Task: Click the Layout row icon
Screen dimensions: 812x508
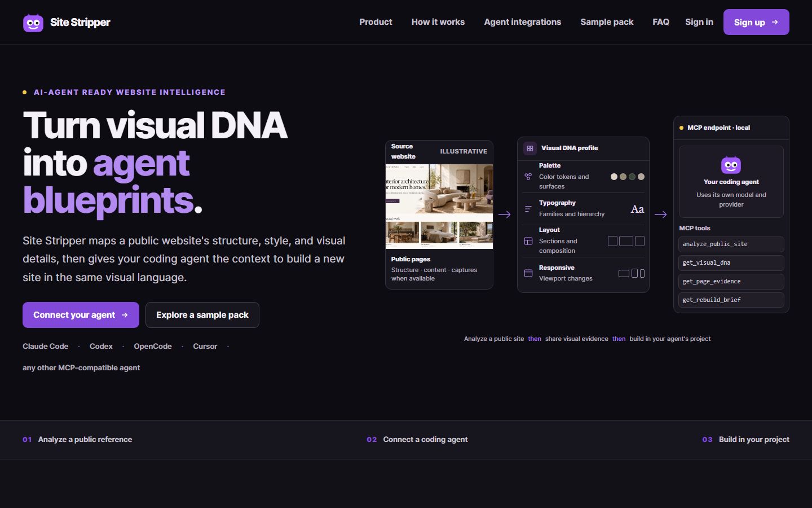Action: [x=528, y=241]
